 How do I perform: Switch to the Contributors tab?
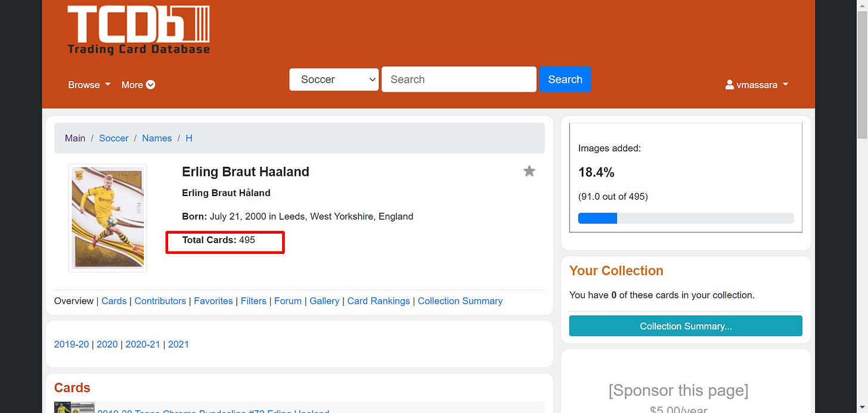(x=160, y=301)
